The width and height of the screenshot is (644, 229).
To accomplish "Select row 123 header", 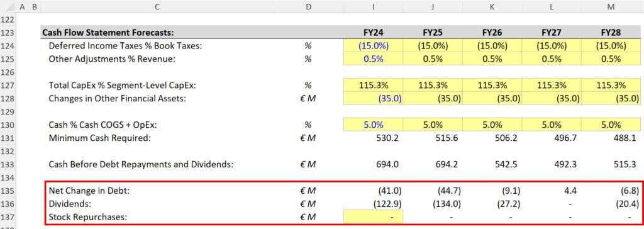I will 8,33.
